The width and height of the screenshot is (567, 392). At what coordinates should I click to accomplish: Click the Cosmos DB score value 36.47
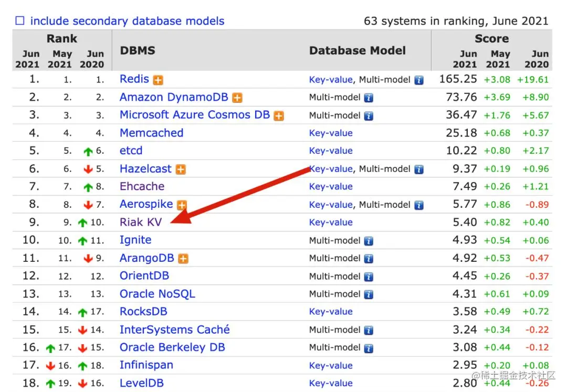pyautogui.click(x=461, y=114)
